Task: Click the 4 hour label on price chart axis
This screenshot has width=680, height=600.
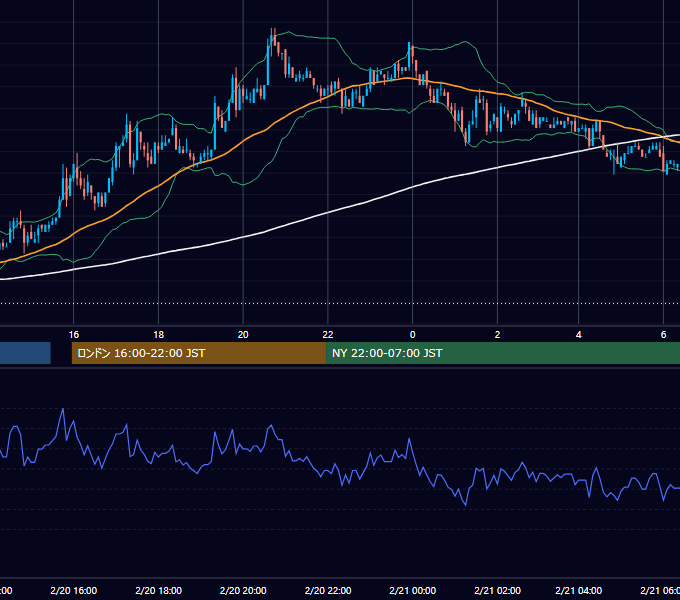Action: [579, 335]
